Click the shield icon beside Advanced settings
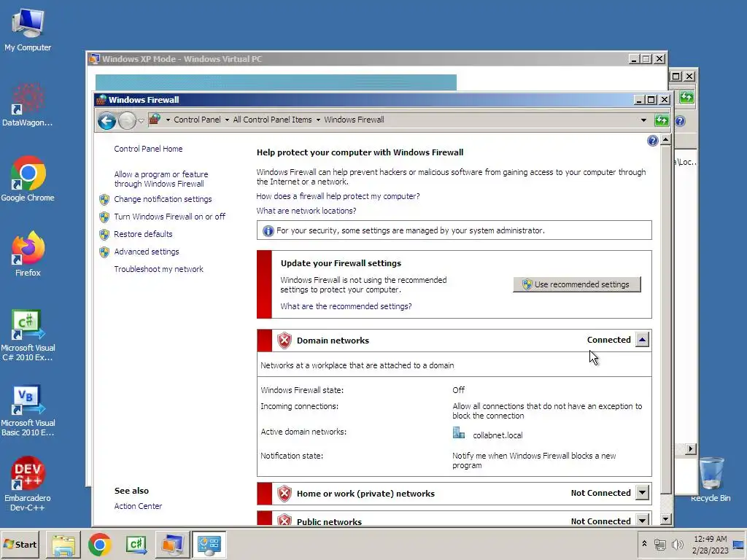747x560 pixels. 104,252
